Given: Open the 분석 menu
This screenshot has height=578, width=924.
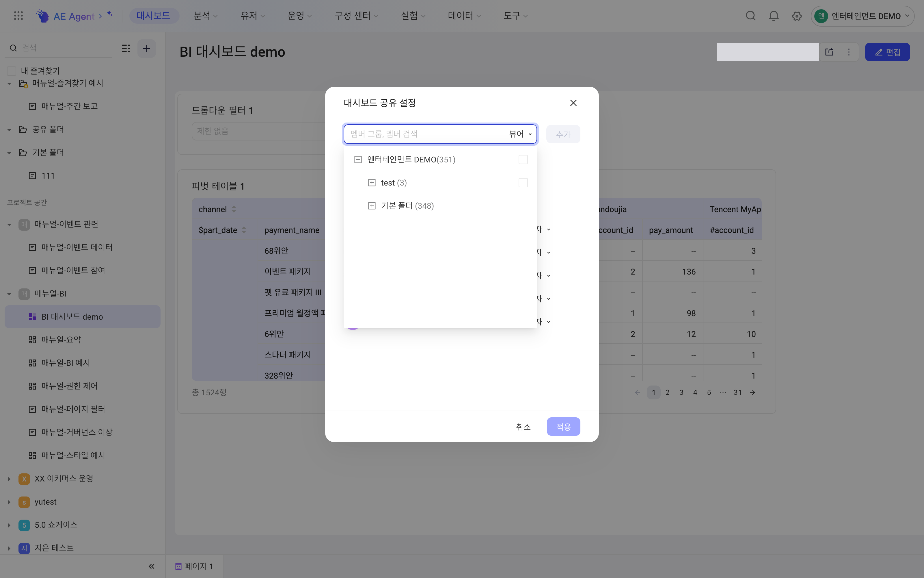Looking at the screenshot, I should point(205,16).
